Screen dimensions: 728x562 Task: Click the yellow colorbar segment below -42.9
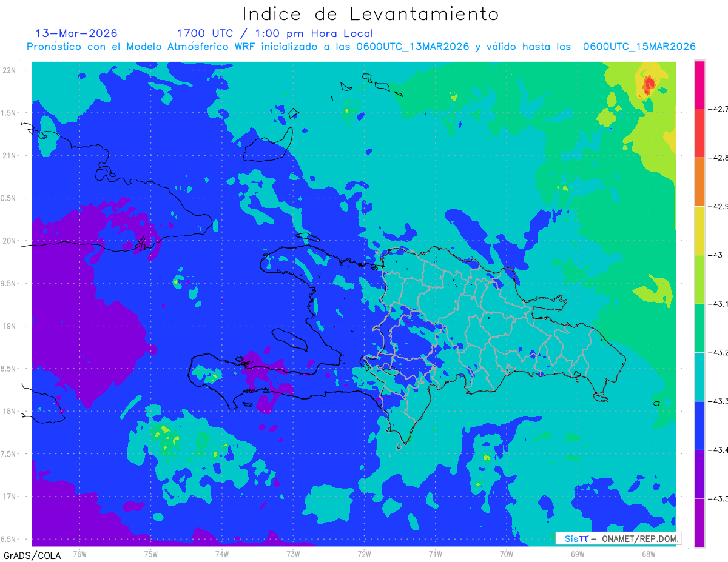[x=699, y=230]
